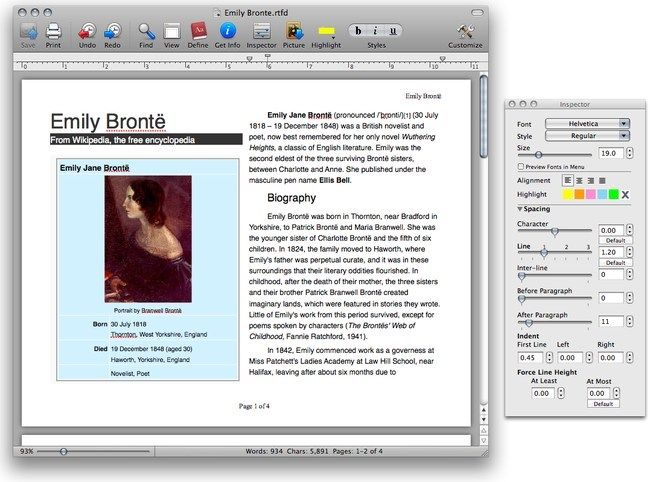Viewport: 650px width, 482px height.
Task: Click the Customize toolbar icon
Action: [465, 31]
